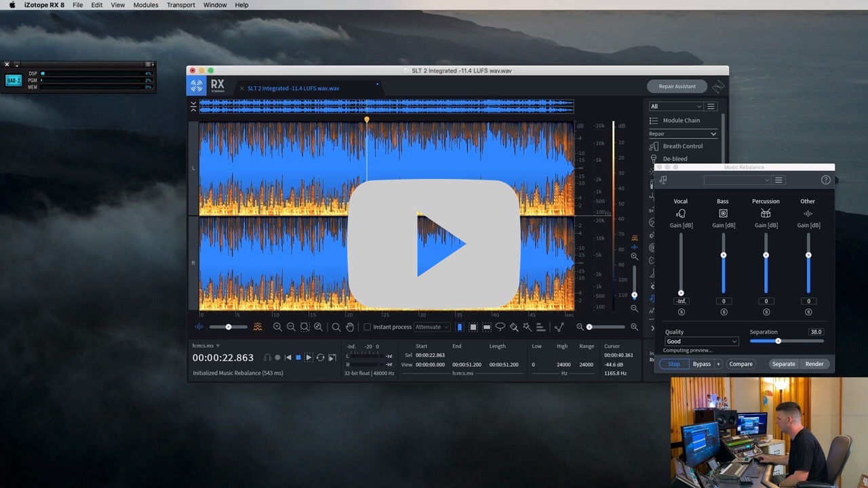Click the Separation slider handle
The width and height of the screenshot is (868, 488).
(x=778, y=341)
